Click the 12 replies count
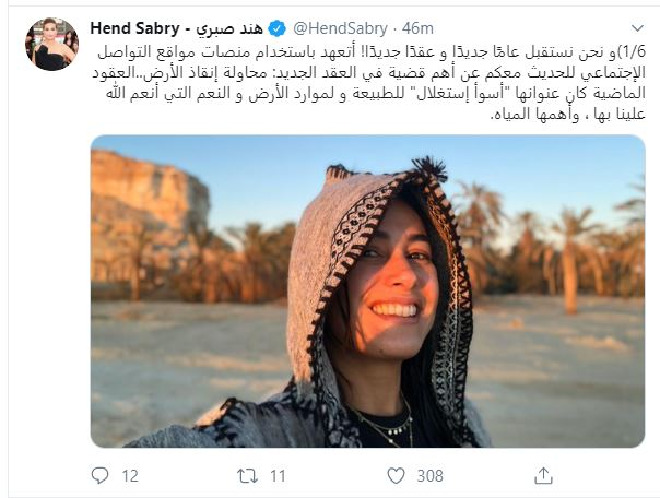 tap(130, 476)
